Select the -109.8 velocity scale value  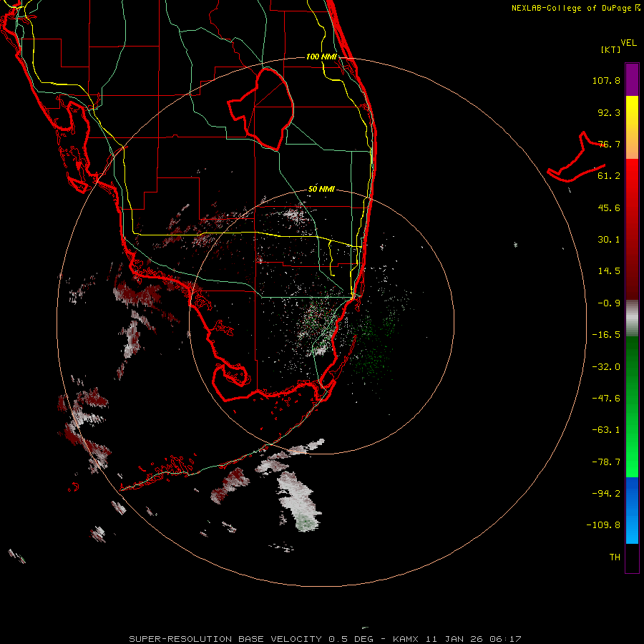(603, 525)
